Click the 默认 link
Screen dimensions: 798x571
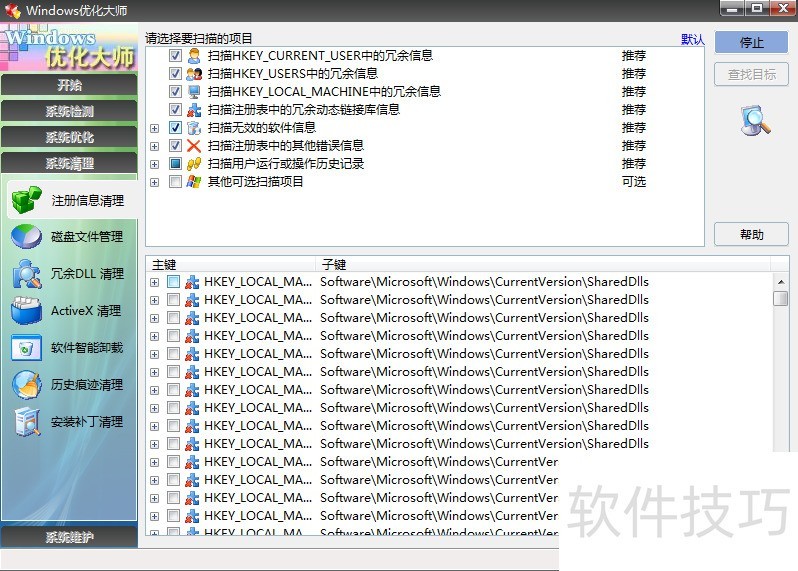coord(693,39)
